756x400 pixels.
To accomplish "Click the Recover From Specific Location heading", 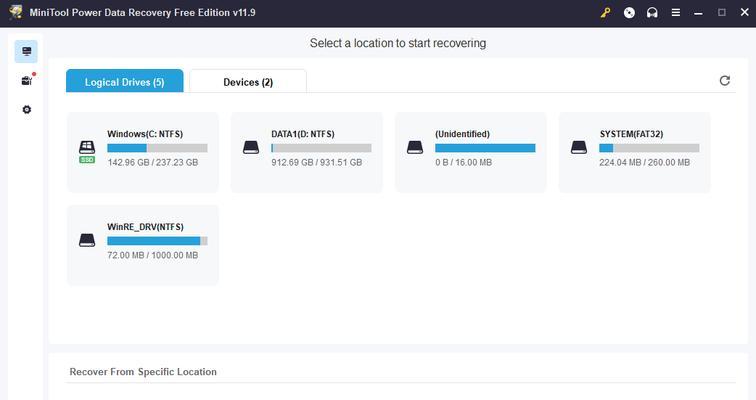I will point(143,372).
